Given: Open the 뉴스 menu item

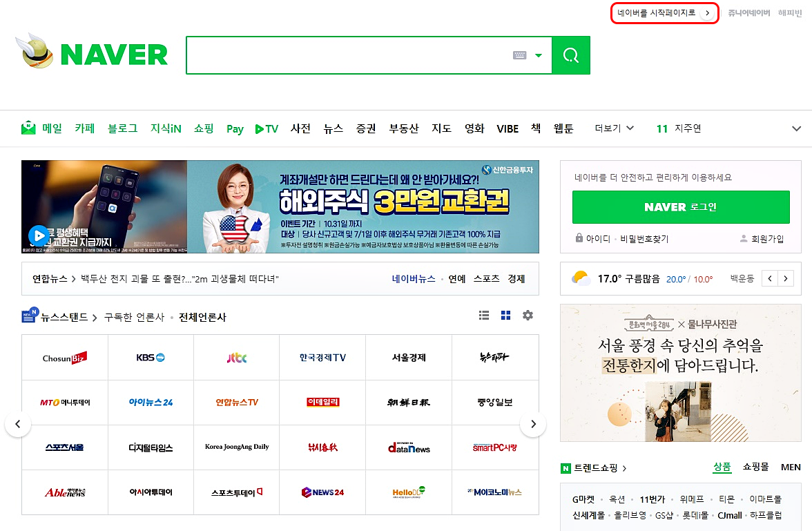Looking at the screenshot, I should pos(333,128).
